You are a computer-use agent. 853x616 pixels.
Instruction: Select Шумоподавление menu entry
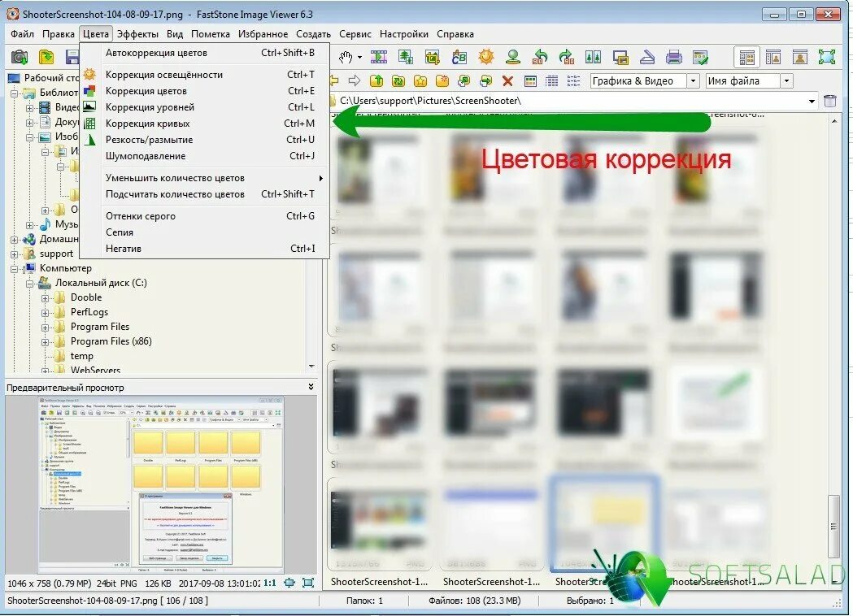coord(205,156)
